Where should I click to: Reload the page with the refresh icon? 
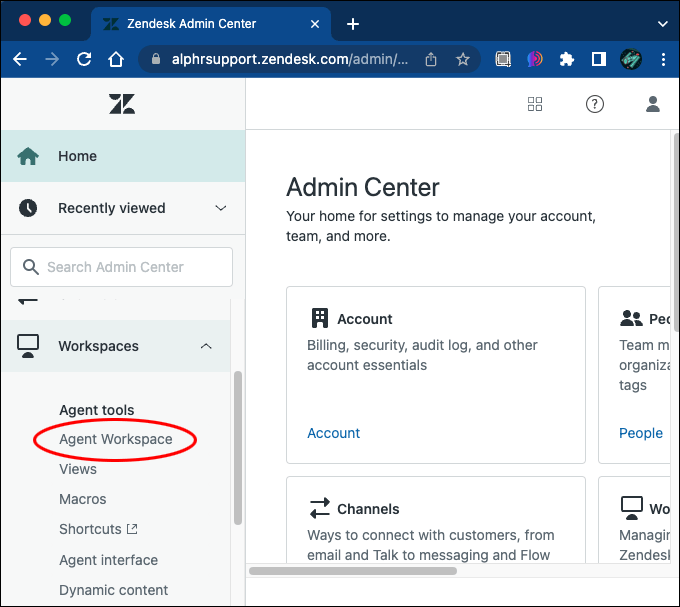tap(84, 59)
